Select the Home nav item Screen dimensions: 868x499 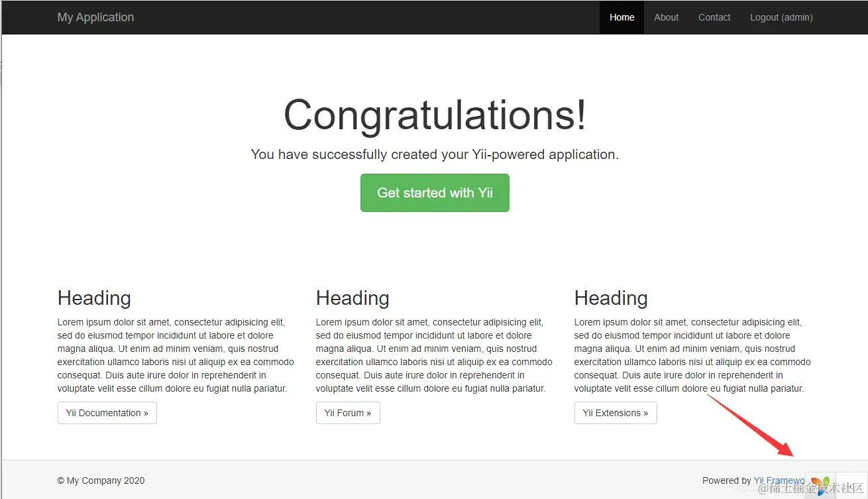(622, 17)
